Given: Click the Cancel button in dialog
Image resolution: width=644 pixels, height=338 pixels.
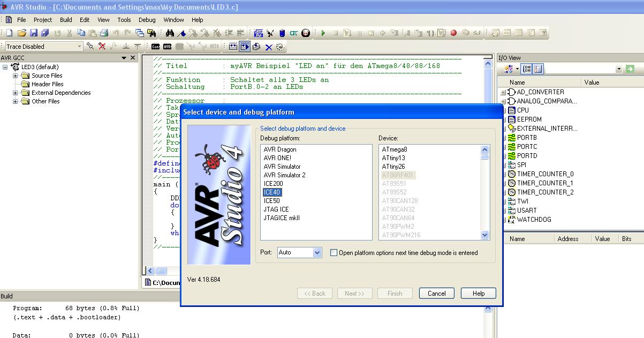Looking at the screenshot, I should point(436,293).
